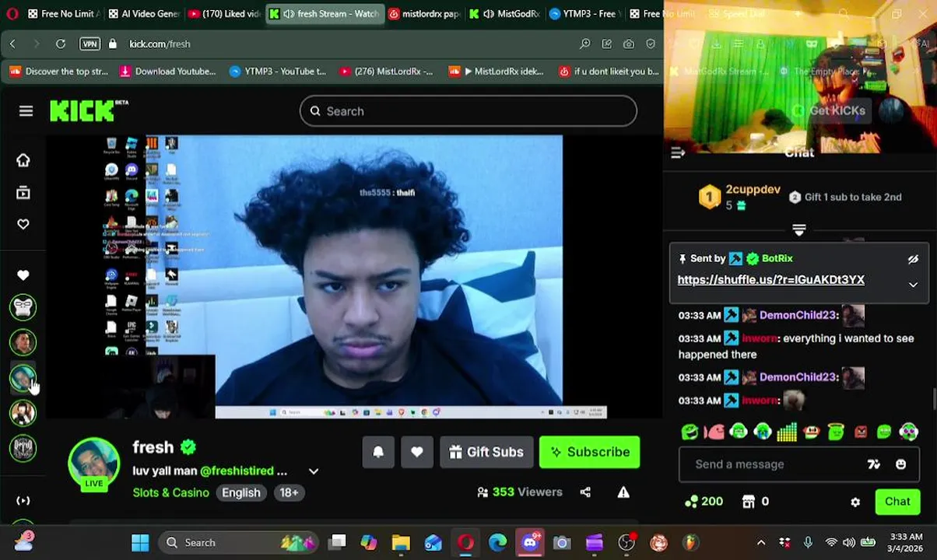937x560 pixels.
Task: Open the 'Discover the top str...' bookmark
Action: 58,72
